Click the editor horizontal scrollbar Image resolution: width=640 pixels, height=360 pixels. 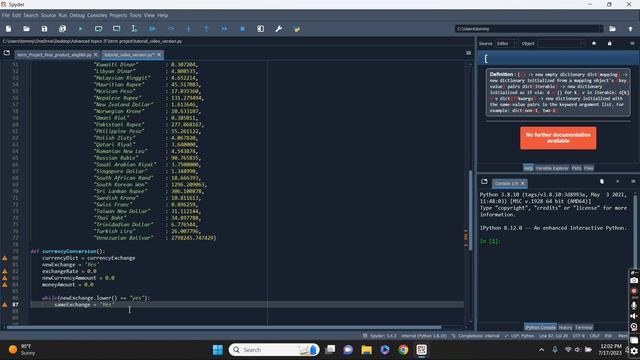224,327
